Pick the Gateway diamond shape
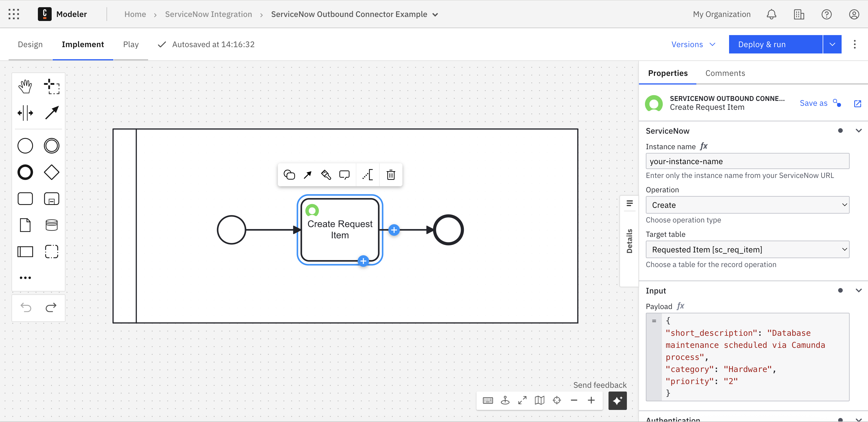868x422 pixels. [x=52, y=172]
